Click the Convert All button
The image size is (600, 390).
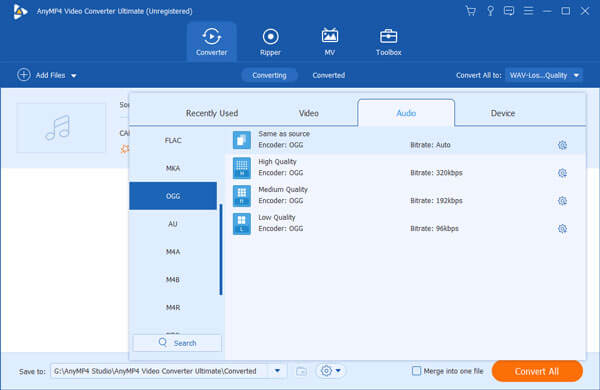point(537,371)
